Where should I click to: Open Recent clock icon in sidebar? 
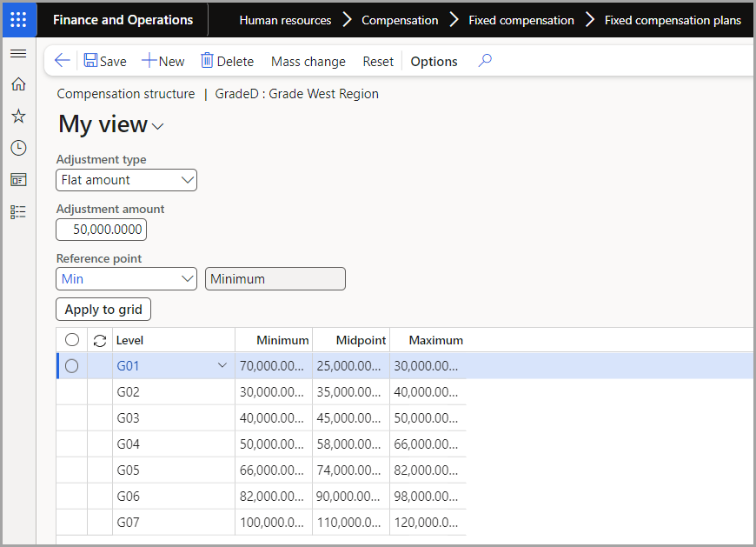18,148
